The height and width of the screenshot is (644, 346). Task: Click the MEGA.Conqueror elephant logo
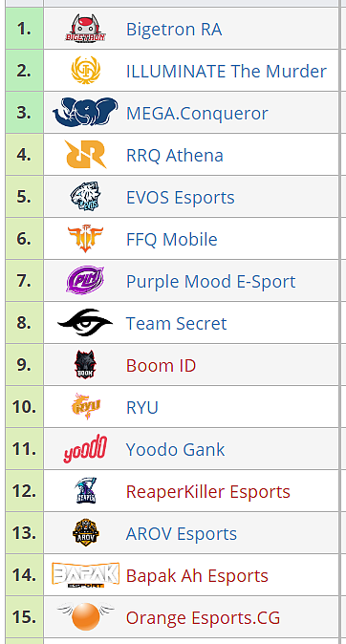pos(85,112)
